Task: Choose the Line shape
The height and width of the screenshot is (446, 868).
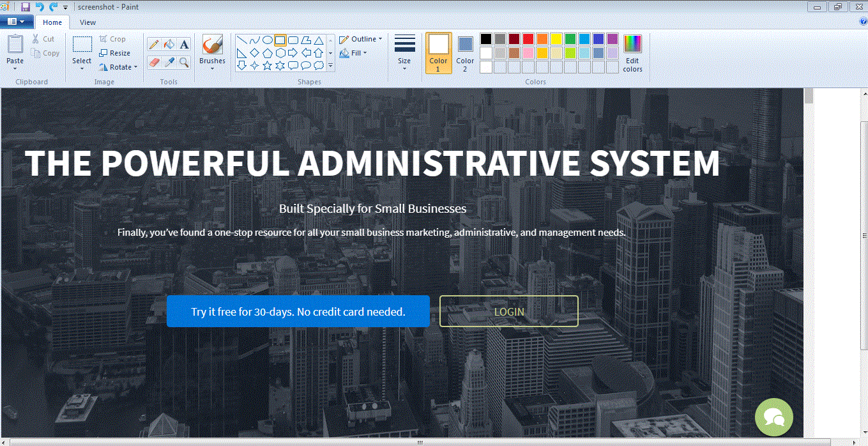Action: click(242, 40)
